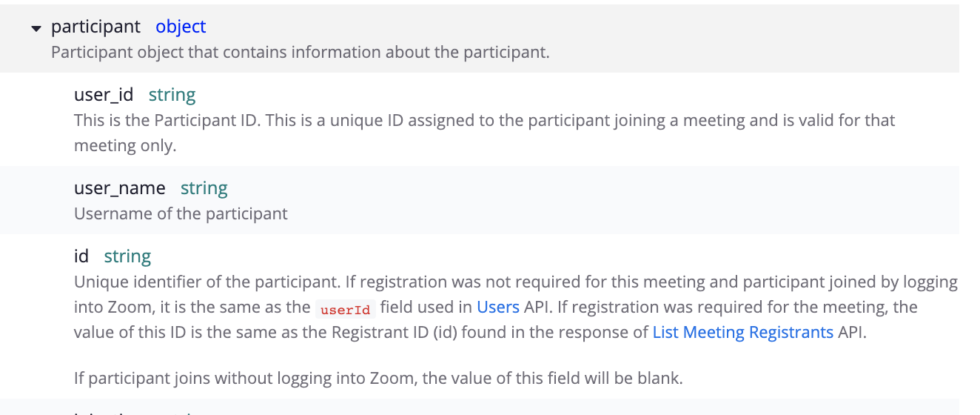Screen dimensions: 980x415
Task: Click "Username of the participant" description
Action: pyautogui.click(x=181, y=213)
